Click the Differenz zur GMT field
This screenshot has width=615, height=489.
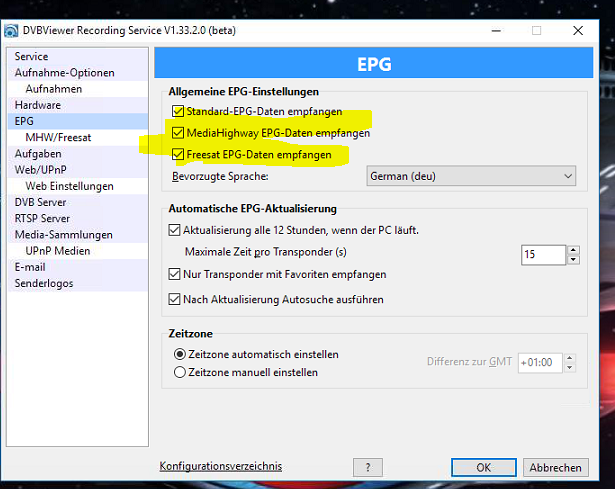(540, 363)
